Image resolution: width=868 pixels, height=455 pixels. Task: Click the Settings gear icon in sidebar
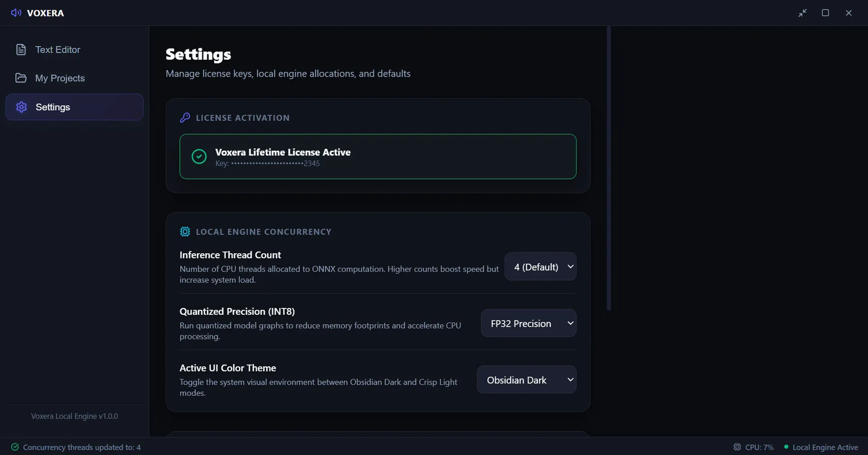click(x=21, y=107)
